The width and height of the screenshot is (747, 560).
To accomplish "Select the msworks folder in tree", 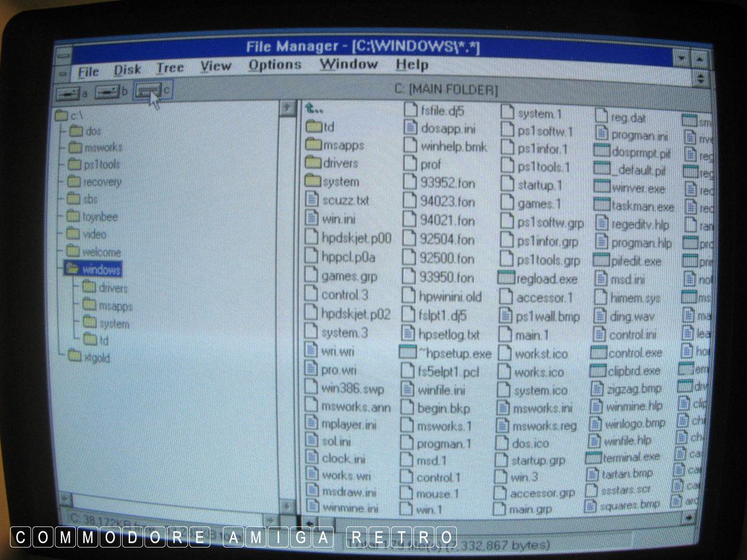I will [x=75, y=147].
